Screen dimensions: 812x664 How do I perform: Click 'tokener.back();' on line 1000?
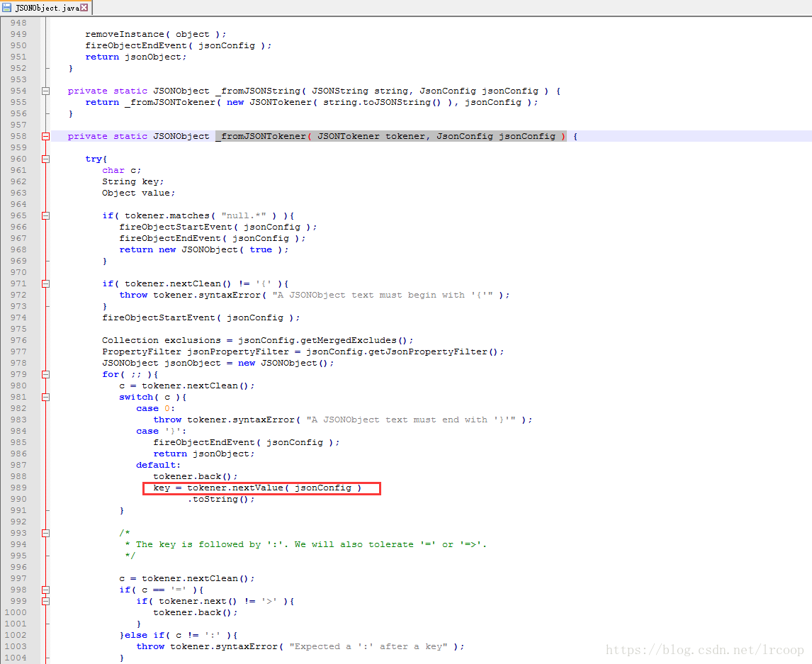(x=196, y=613)
